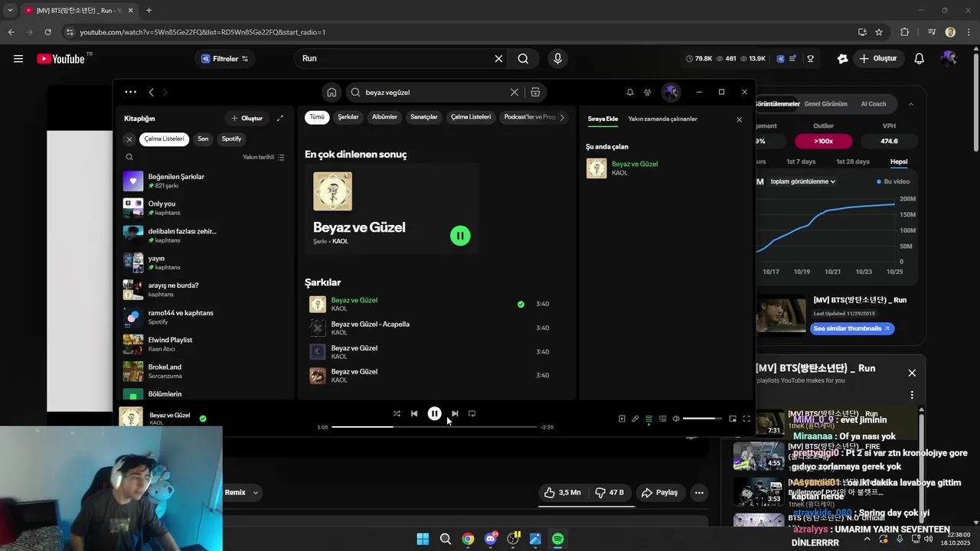Share video with Paylaş button
Screen dimensions: 980x551
tap(659, 492)
